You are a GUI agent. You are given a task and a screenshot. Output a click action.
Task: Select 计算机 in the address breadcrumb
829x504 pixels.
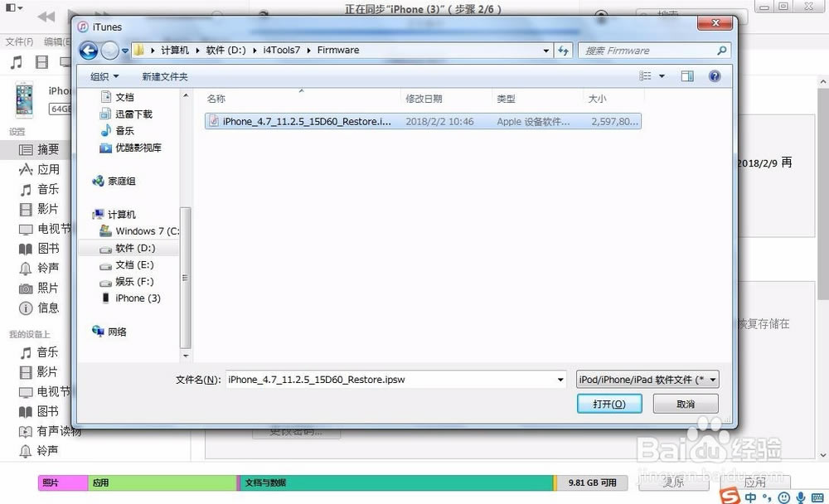[174, 51]
